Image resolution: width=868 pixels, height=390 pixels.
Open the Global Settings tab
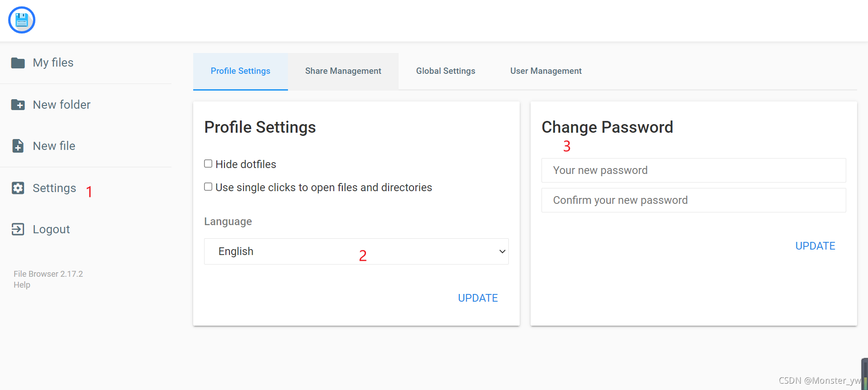(446, 71)
